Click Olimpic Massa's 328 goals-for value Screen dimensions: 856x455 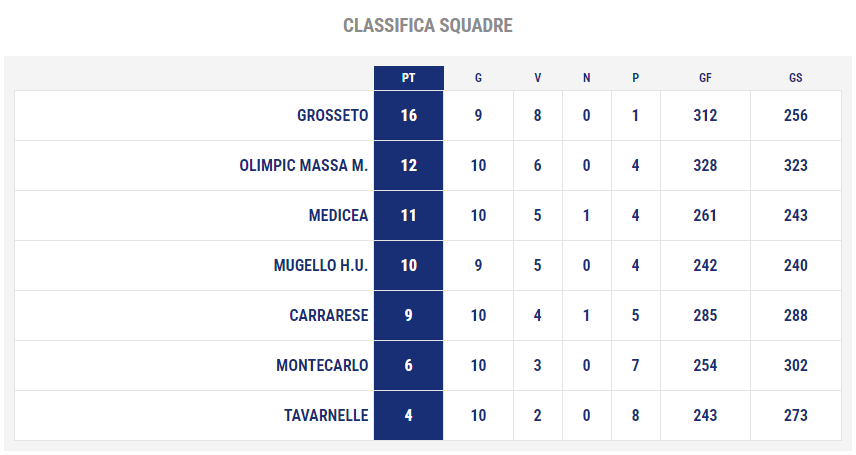point(705,166)
